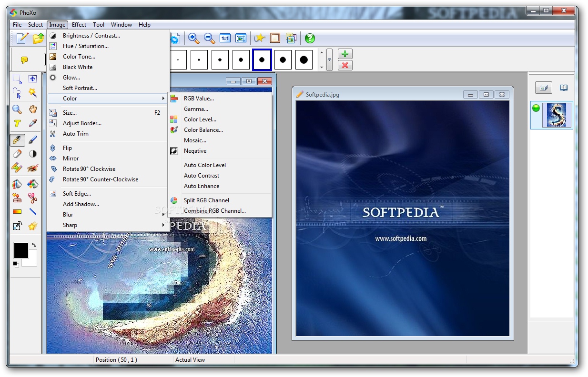
Task: Choose the Negative menu entry
Action: point(220,151)
